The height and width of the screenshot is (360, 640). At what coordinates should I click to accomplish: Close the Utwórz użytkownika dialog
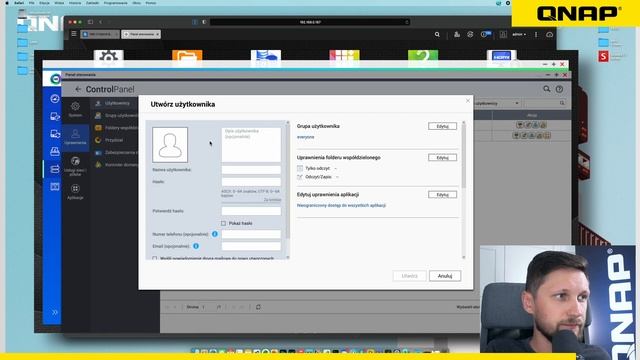pyautogui.click(x=468, y=101)
